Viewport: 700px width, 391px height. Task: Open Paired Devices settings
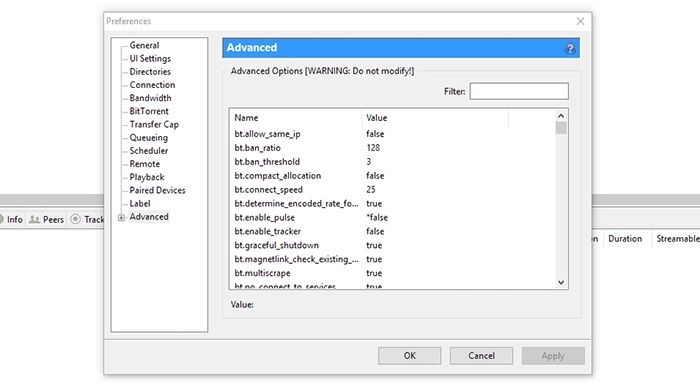coord(157,190)
